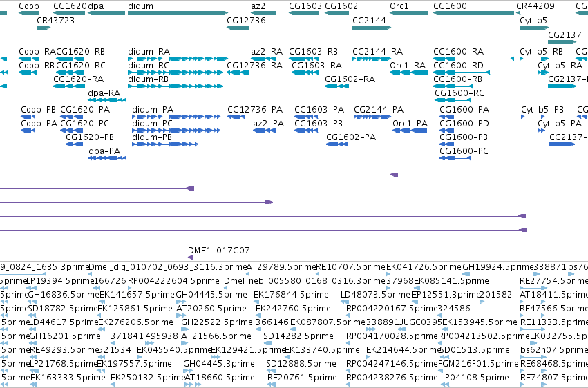Click the CG1600-PD protein label
588x388 pixels.
point(464,124)
